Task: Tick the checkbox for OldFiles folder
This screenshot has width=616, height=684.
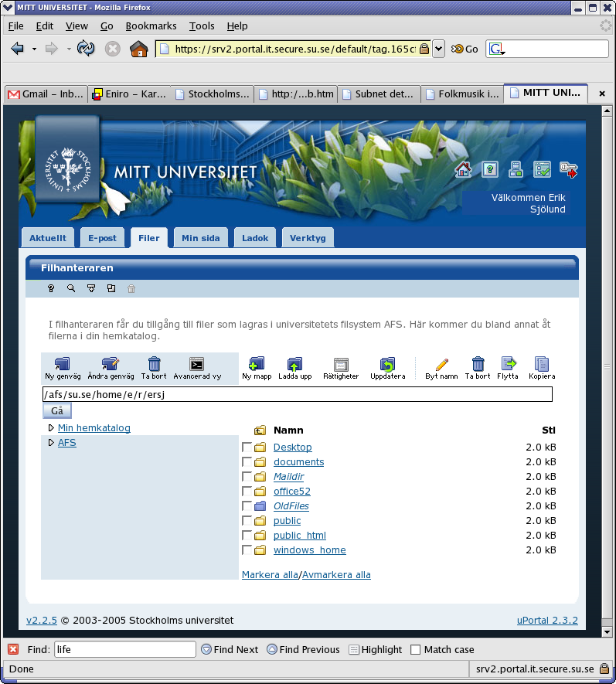Action: pyautogui.click(x=247, y=506)
